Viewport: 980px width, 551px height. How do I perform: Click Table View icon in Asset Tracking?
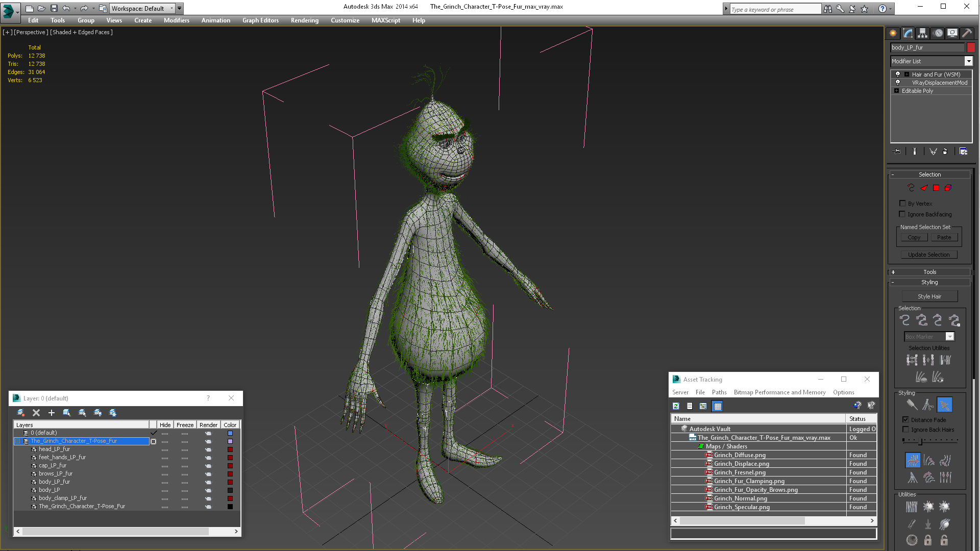point(718,406)
